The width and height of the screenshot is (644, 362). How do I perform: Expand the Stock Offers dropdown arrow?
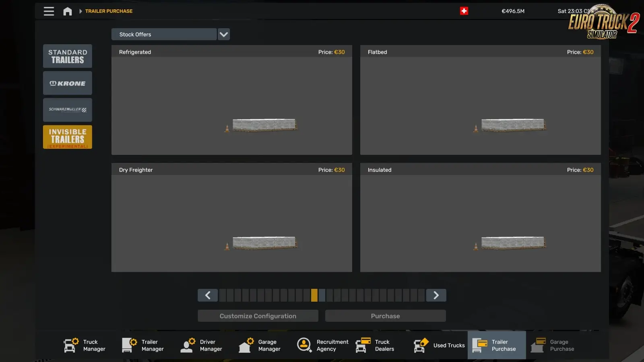point(224,35)
